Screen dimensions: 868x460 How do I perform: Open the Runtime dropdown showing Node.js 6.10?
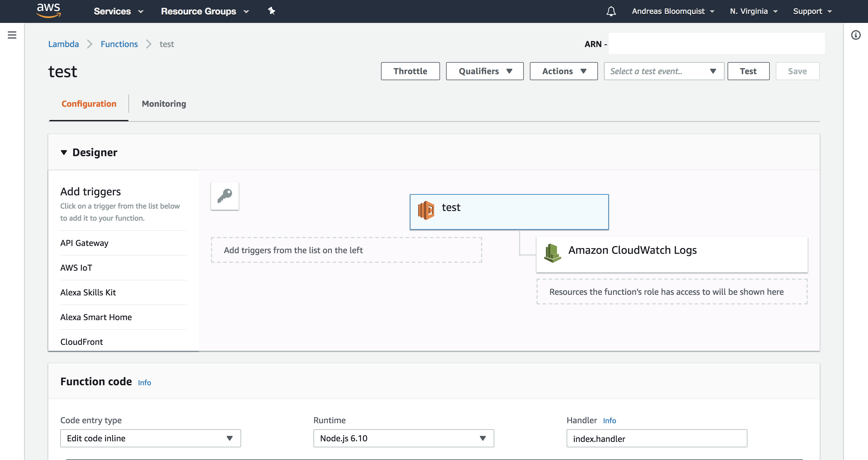pyautogui.click(x=403, y=438)
